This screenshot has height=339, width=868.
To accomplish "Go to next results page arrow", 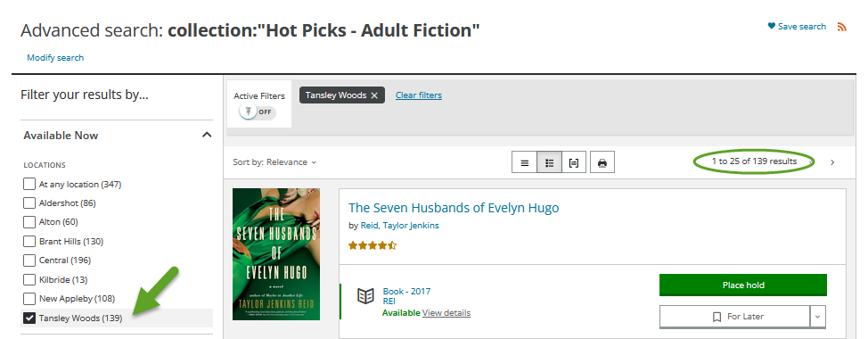I will coord(832,162).
